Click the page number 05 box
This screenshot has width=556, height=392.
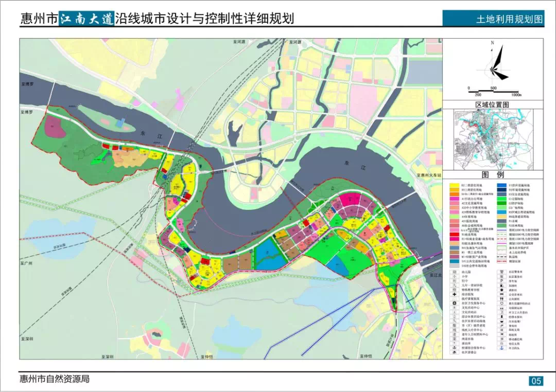tap(536, 381)
